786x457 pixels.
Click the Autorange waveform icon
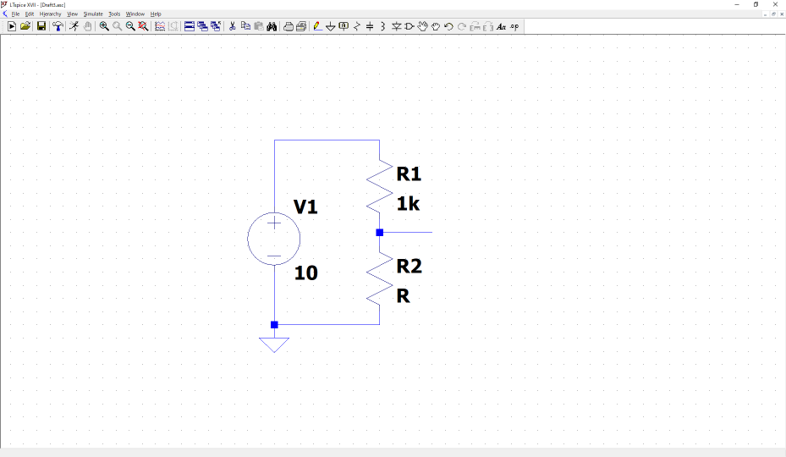[160, 27]
